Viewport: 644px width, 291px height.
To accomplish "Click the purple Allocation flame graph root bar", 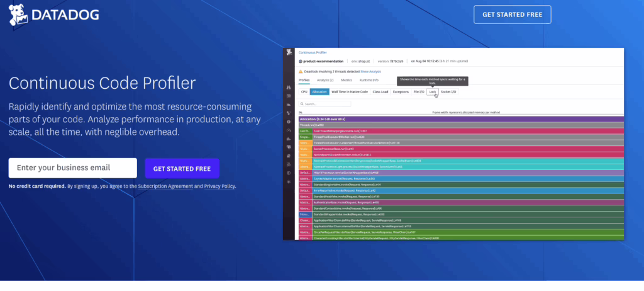I will point(461,119).
